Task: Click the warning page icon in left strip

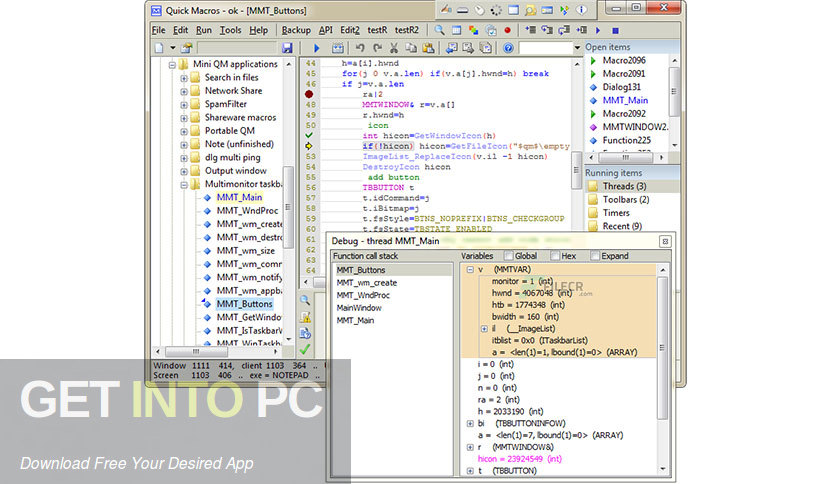Action: (305, 317)
